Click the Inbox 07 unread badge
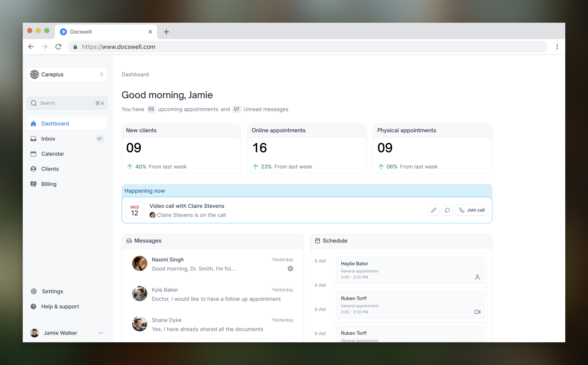Viewport: 588px width, 365px height. tap(100, 139)
